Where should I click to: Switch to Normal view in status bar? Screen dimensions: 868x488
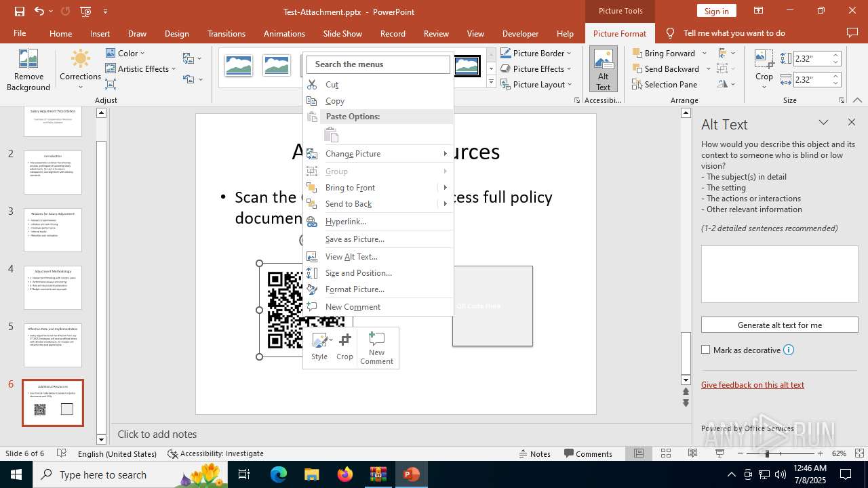639,453
